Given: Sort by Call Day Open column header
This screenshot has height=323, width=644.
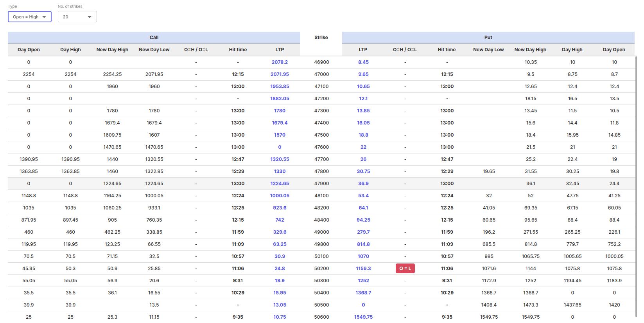Looking at the screenshot, I should [x=29, y=50].
